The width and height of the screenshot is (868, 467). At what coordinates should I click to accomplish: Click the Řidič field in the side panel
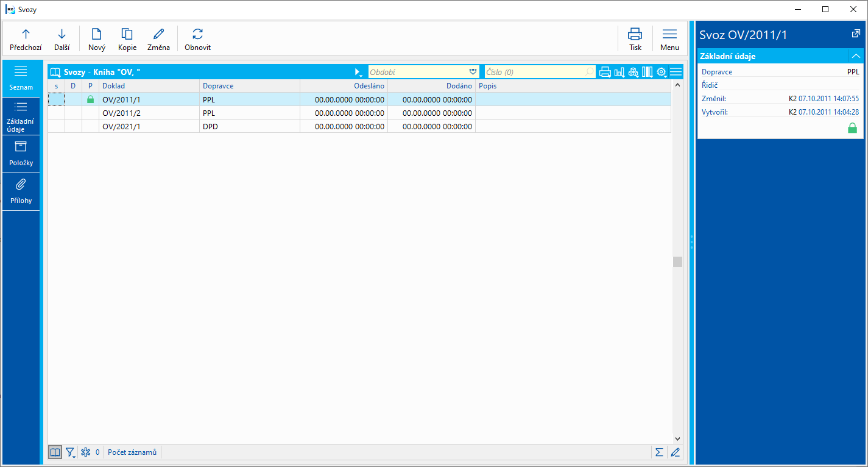pos(780,85)
